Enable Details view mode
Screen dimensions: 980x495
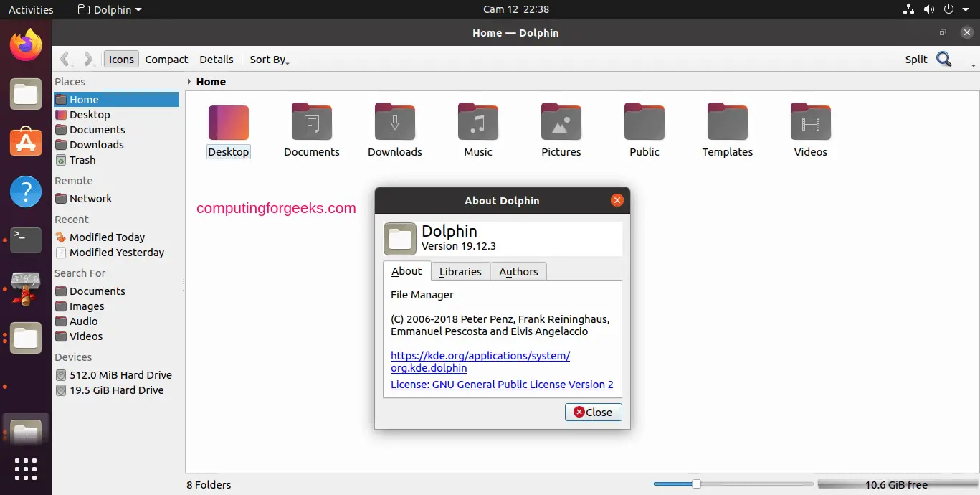(x=216, y=59)
